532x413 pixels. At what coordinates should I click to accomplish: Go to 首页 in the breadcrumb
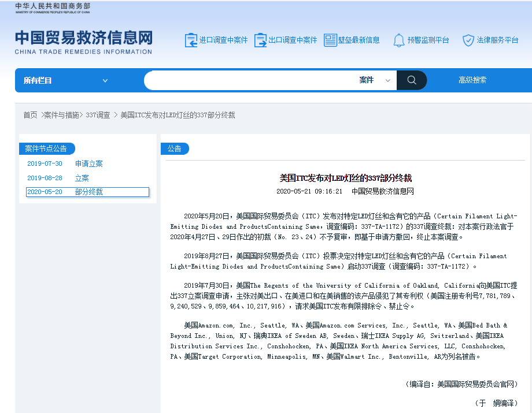tap(30, 115)
